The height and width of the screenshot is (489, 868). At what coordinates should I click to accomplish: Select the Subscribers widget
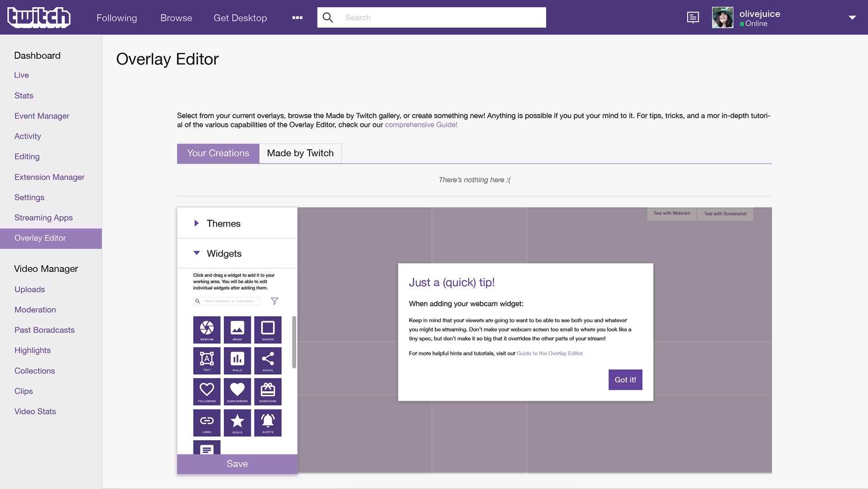coord(237,392)
